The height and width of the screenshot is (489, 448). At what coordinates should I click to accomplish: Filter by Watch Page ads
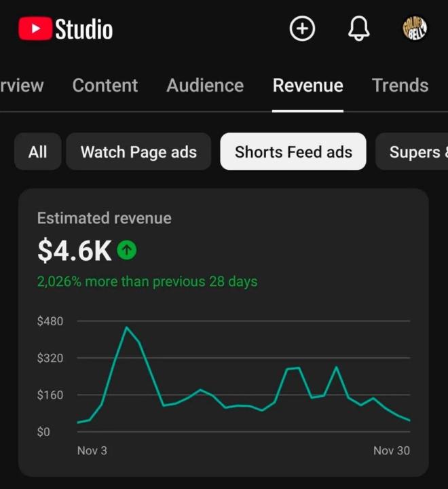click(x=138, y=151)
